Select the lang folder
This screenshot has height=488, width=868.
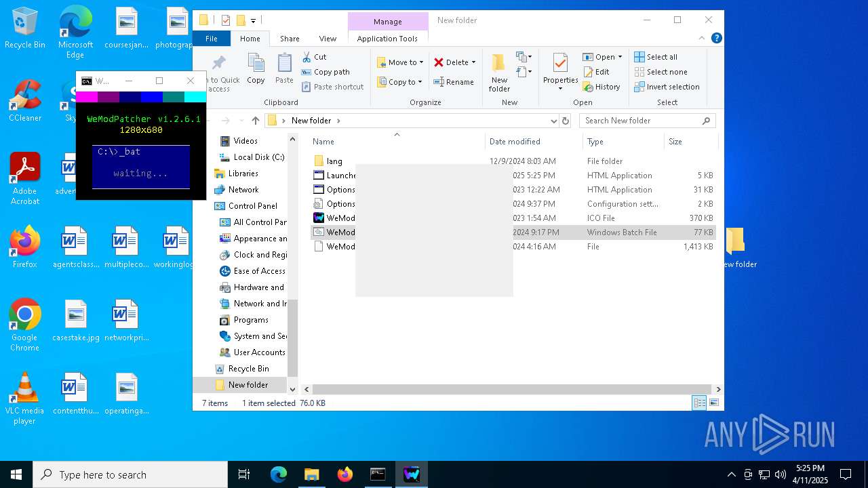(x=334, y=161)
